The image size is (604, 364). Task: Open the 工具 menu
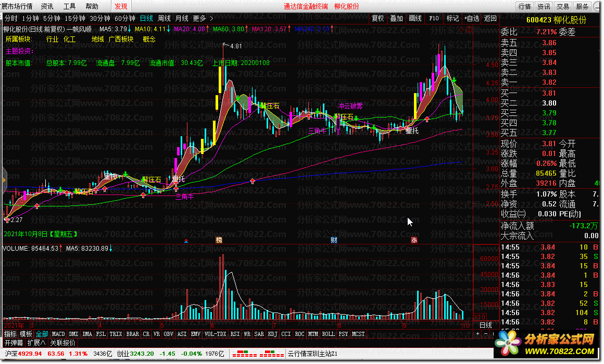69,6
